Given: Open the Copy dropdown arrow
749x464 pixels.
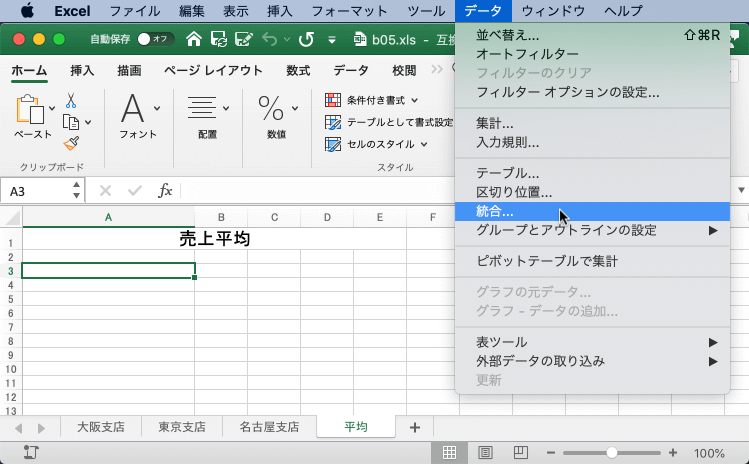Looking at the screenshot, I should [88, 122].
